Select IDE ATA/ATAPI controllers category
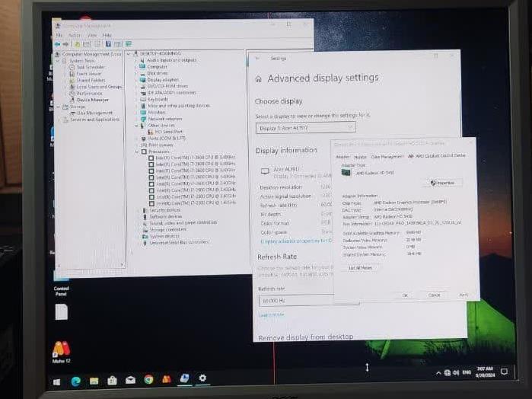Image resolution: width=532 pixels, height=399 pixels. coord(172,93)
